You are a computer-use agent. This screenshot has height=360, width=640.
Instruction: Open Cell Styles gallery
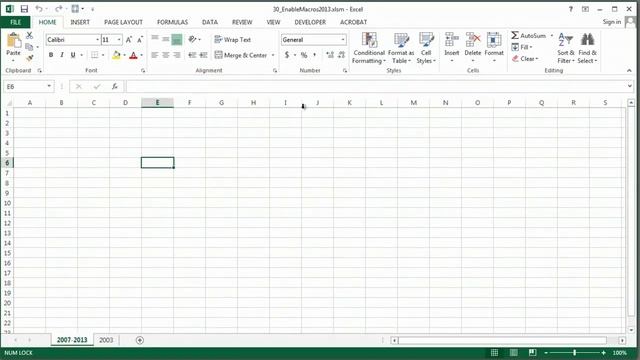tap(426, 48)
